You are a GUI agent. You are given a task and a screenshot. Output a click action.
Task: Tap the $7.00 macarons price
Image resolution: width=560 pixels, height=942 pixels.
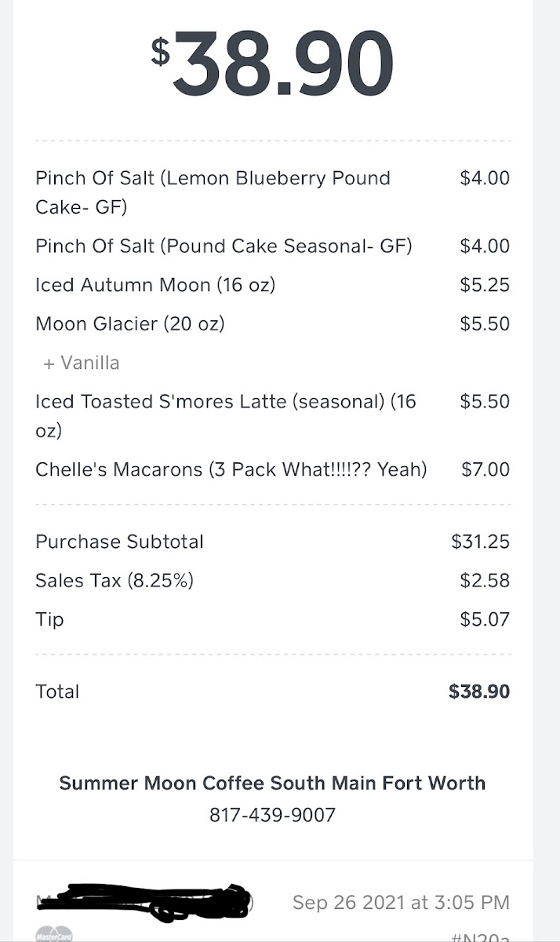click(x=485, y=469)
